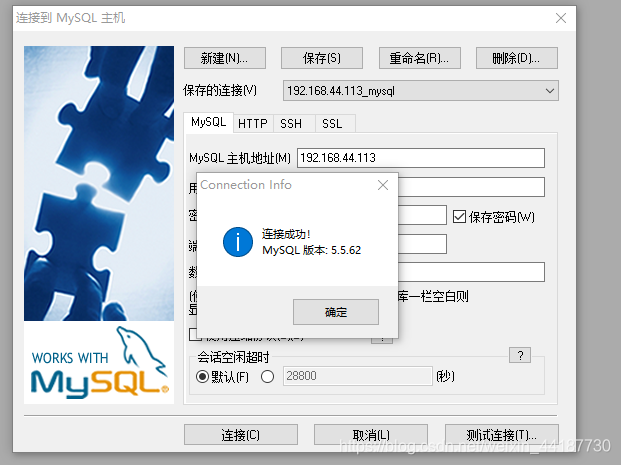Click the Works with MySQL dolphin logo
Viewport: 621px width, 465px height.
pos(99,362)
